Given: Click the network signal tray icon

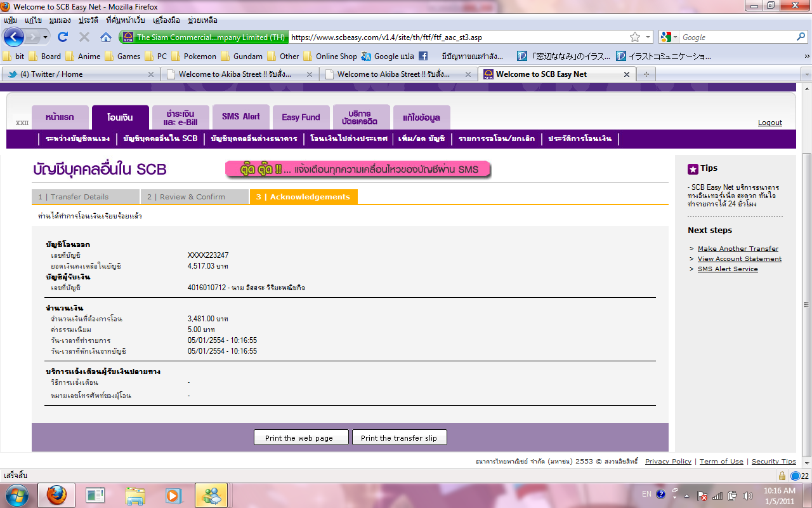Looking at the screenshot, I should point(717,495).
